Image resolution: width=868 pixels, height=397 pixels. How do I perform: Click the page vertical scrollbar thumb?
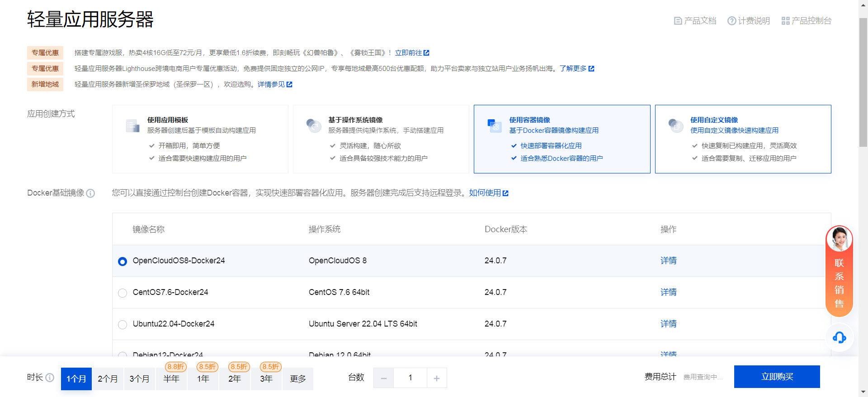click(x=863, y=83)
